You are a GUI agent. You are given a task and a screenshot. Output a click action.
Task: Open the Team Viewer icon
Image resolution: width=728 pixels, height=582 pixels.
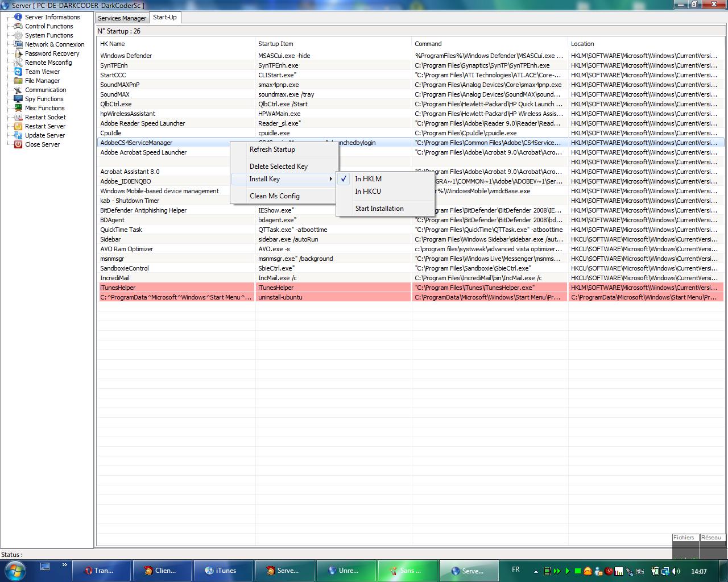pyautogui.click(x=18, y=72)
